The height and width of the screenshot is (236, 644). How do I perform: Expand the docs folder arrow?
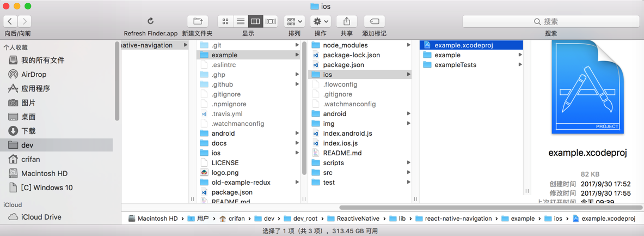[297, 143]
